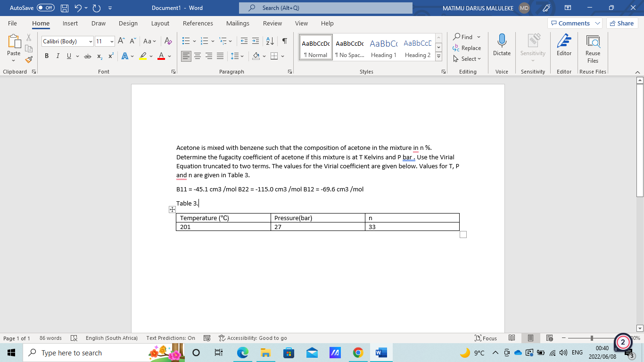Toggle Show/Hide paragraph marks

[x=285, y=41]
